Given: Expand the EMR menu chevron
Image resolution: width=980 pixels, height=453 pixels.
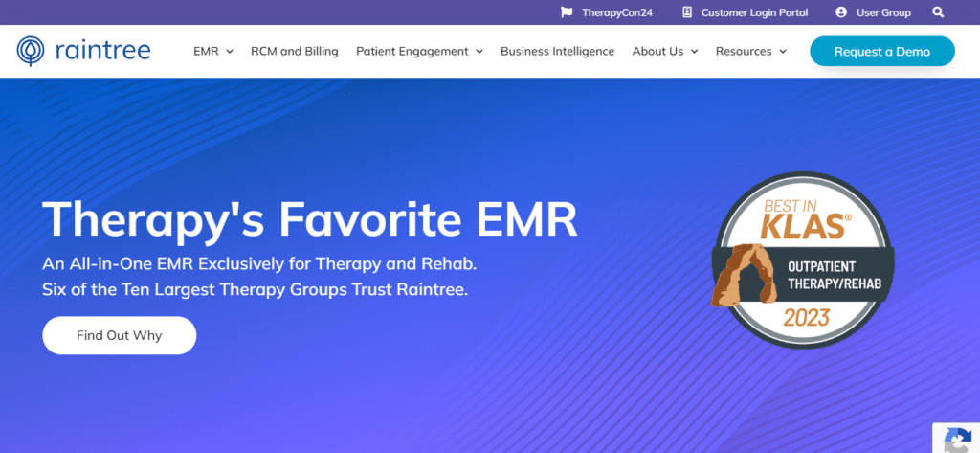Looking at the screenshot, I should pos(230,52).
